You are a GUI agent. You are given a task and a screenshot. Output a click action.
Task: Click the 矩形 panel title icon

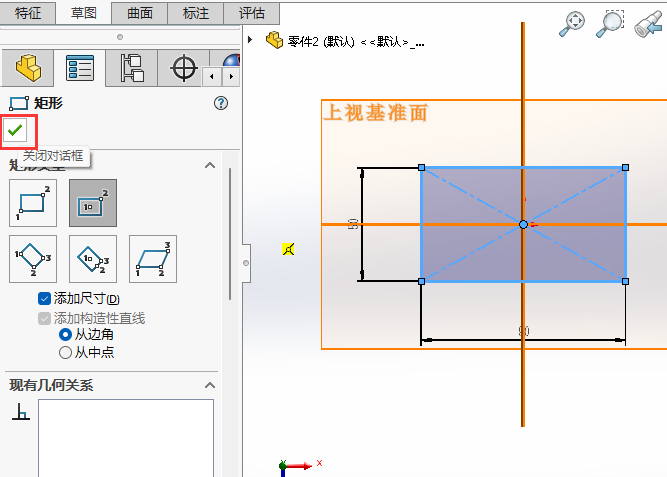point(19,103)
